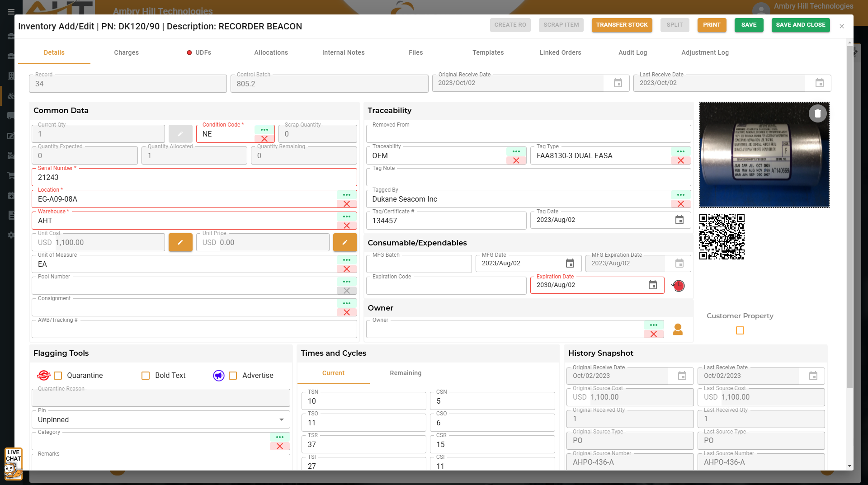Switch to the Charges tab
The height and width of the screenshot is (485, 868).
pos(126,52)
